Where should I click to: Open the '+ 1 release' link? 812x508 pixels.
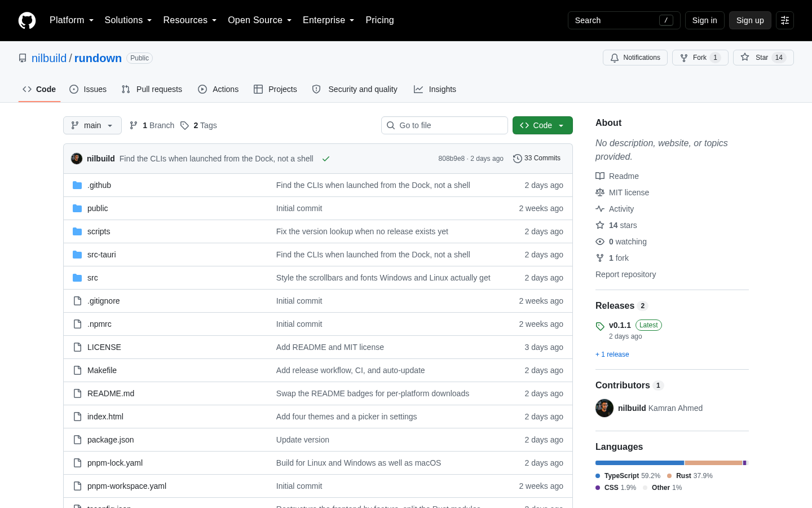coord(612,354)
